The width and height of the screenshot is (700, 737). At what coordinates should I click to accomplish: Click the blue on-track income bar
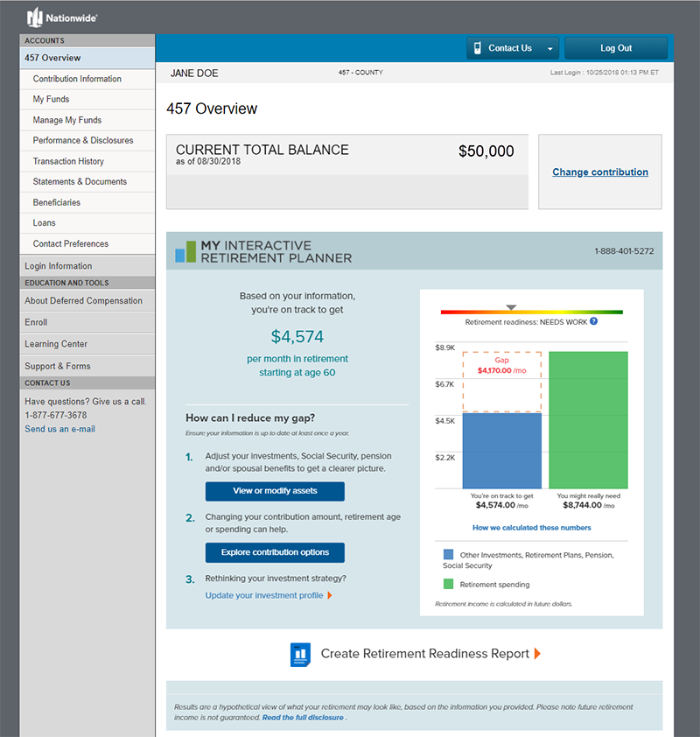(501, 451)
